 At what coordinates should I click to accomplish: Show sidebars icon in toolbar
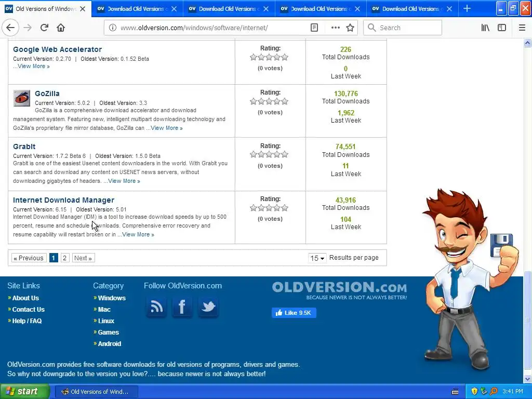pyautogui.click(x=502, y=28)
